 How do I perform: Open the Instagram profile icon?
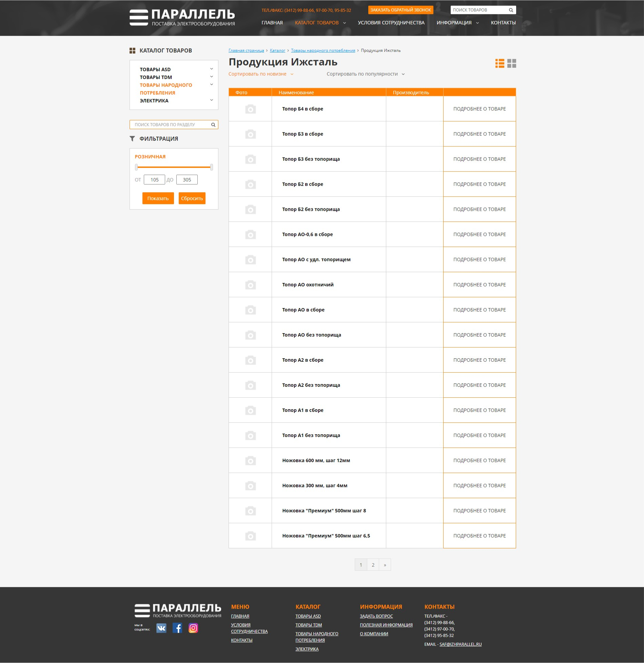pos(193,628)
